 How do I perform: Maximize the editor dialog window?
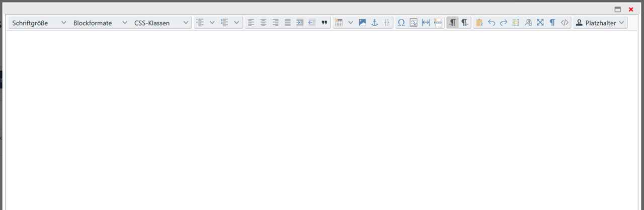(x=618, y=9)
